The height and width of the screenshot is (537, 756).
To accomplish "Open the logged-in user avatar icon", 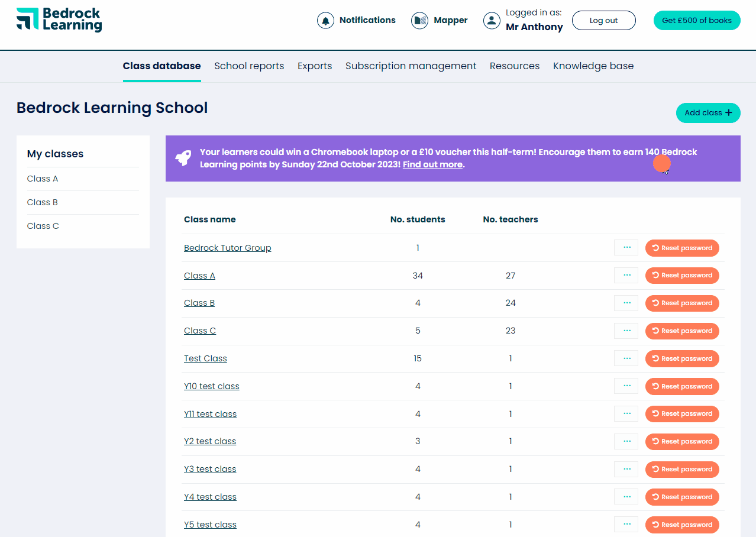I will click(x=492, y=20).
